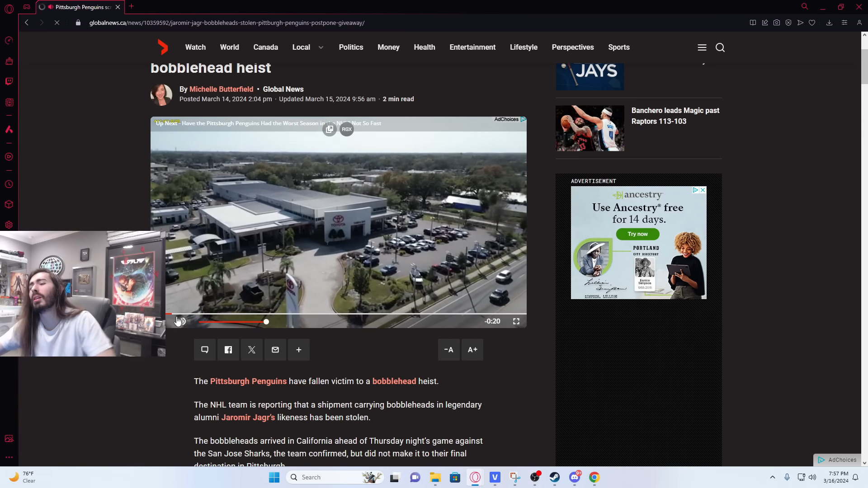Open sidebar Settings gear icon

pos(9,225)
